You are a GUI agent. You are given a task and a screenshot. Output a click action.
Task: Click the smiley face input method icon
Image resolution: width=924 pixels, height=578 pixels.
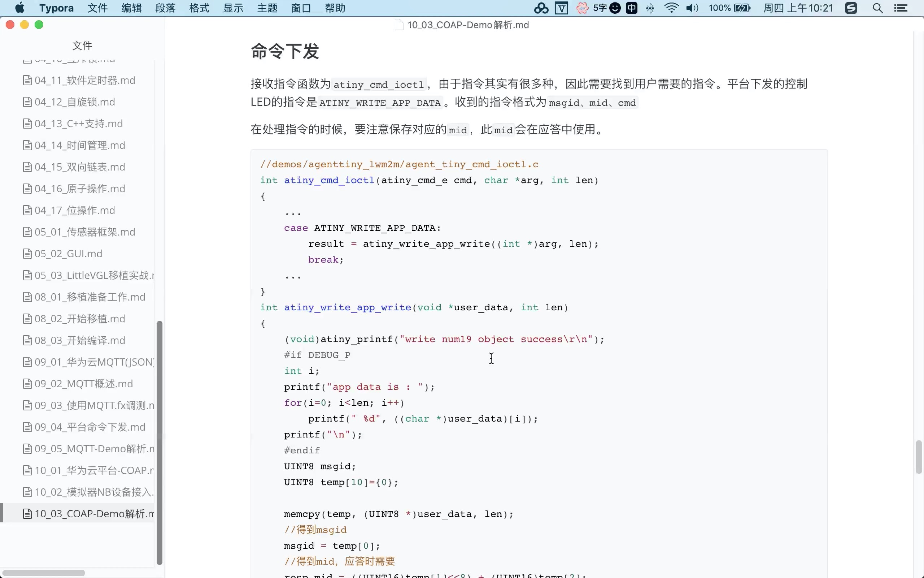coord(615,8)
